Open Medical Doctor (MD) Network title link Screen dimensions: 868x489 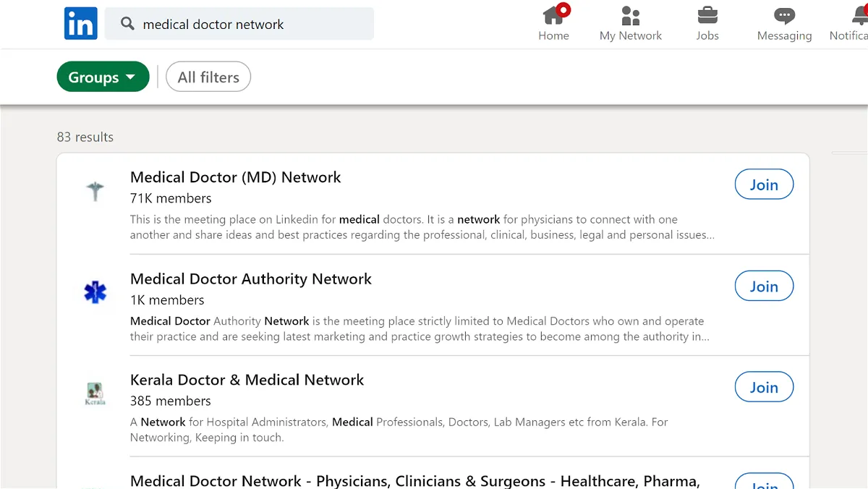tap(235, 177)
